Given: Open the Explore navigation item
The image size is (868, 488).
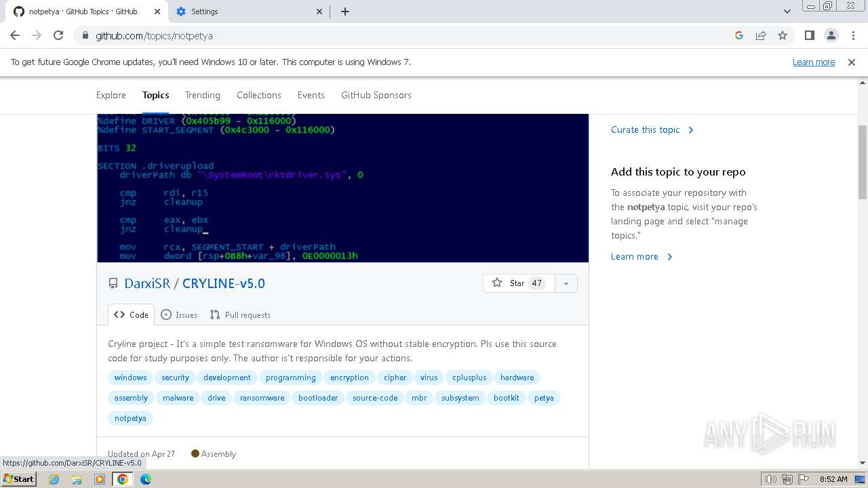Looking at the screenshot, I should [111, 95].
